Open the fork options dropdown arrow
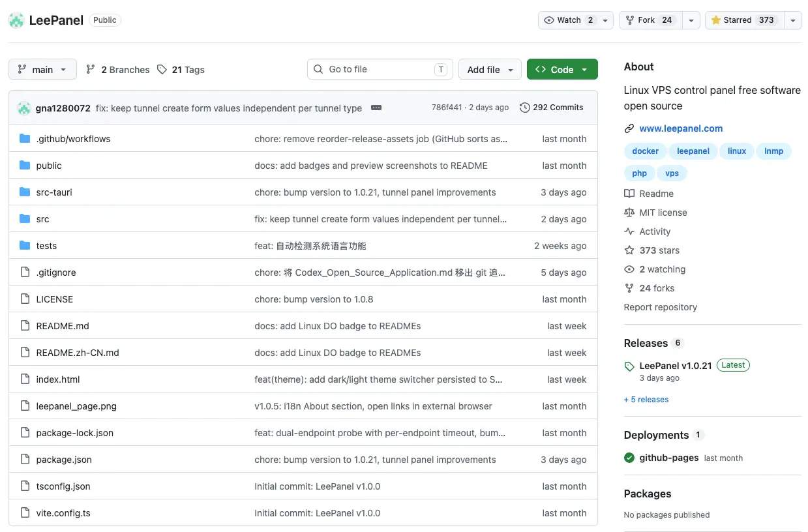808x532 pixels. 691,20
